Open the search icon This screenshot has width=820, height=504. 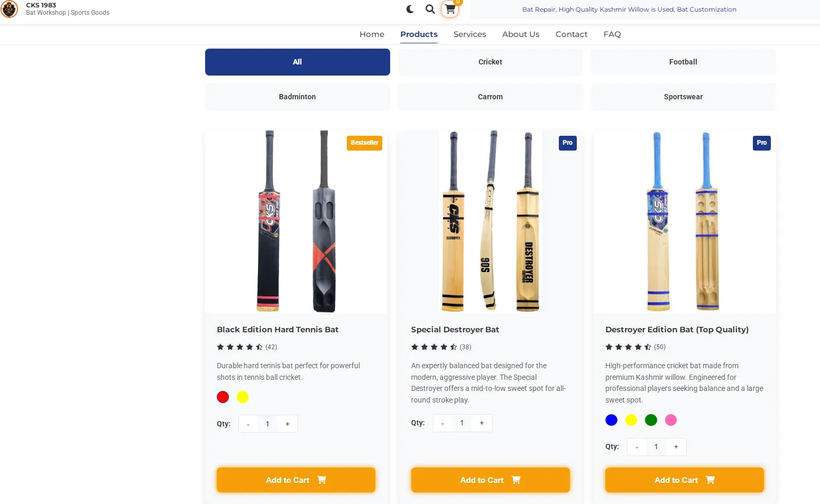[x=430, y=9]
